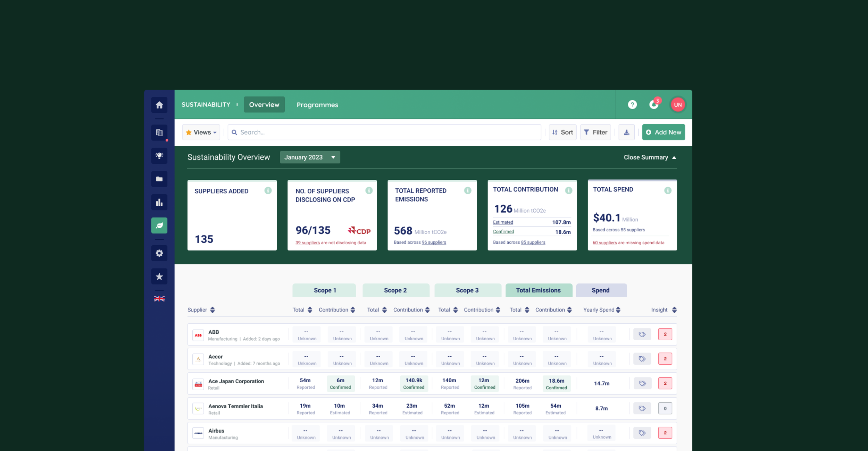The height and width of the screenshot is (451, 868).
Task: Open the bar chart analytics sidebar icon
Action: coord(159,202)
